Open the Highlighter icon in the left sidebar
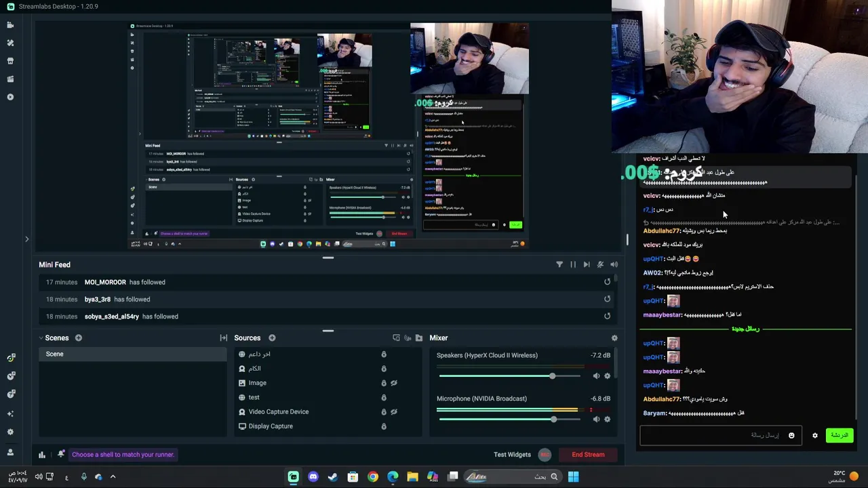The image size is (868, 488). [10, 79]
